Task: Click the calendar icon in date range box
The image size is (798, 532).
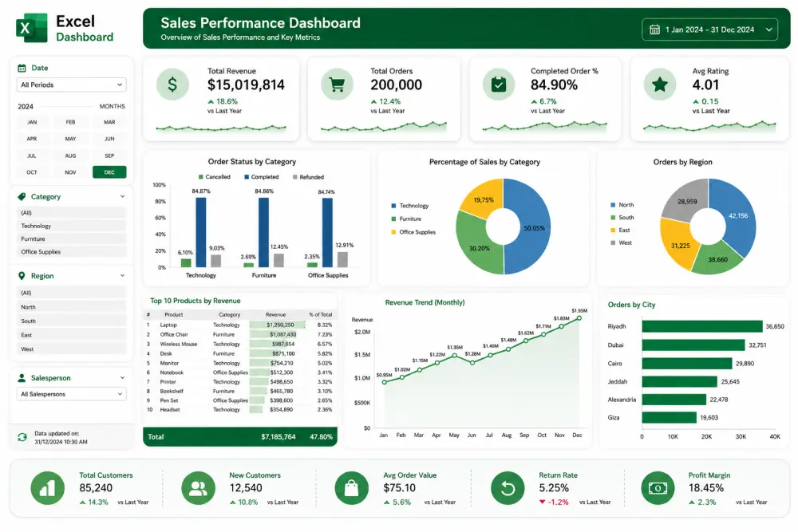Action: 654,30
